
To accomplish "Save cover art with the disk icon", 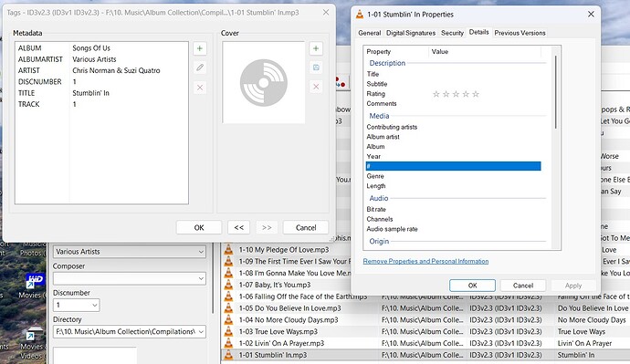I will 316,68.
